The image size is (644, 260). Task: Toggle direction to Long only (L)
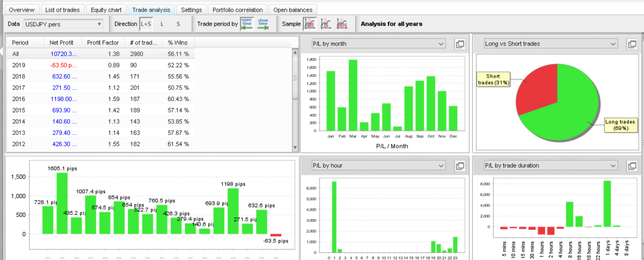[162, 24]
